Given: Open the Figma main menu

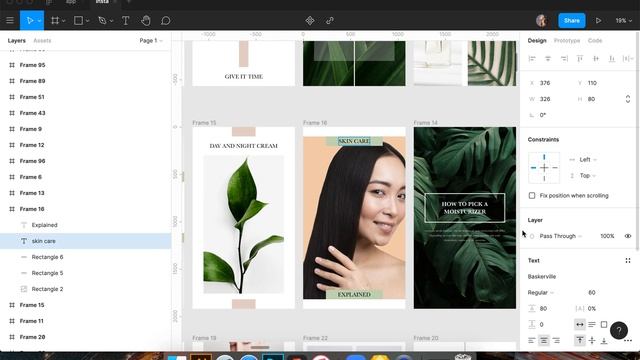Looking at the screenshot, I should 10,20.
